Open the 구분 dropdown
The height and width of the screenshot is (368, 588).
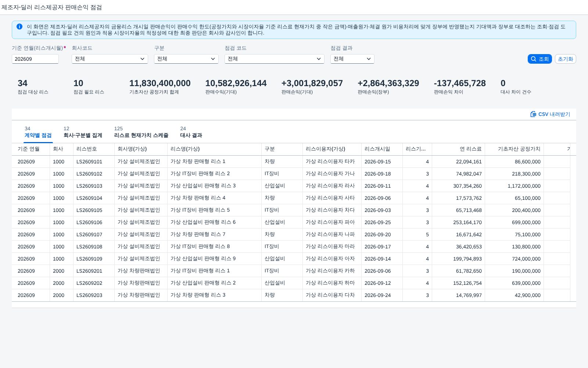(x=186, y=59)
